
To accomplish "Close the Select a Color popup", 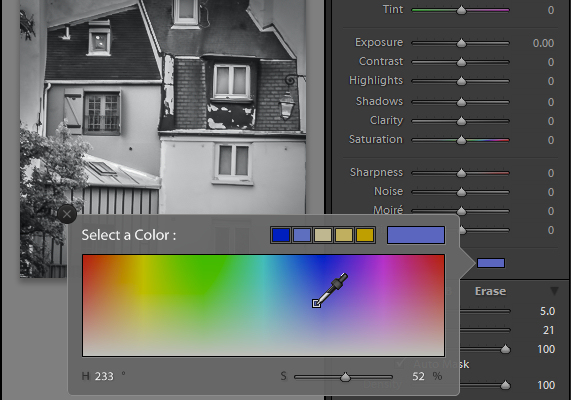I will [67, 214].
